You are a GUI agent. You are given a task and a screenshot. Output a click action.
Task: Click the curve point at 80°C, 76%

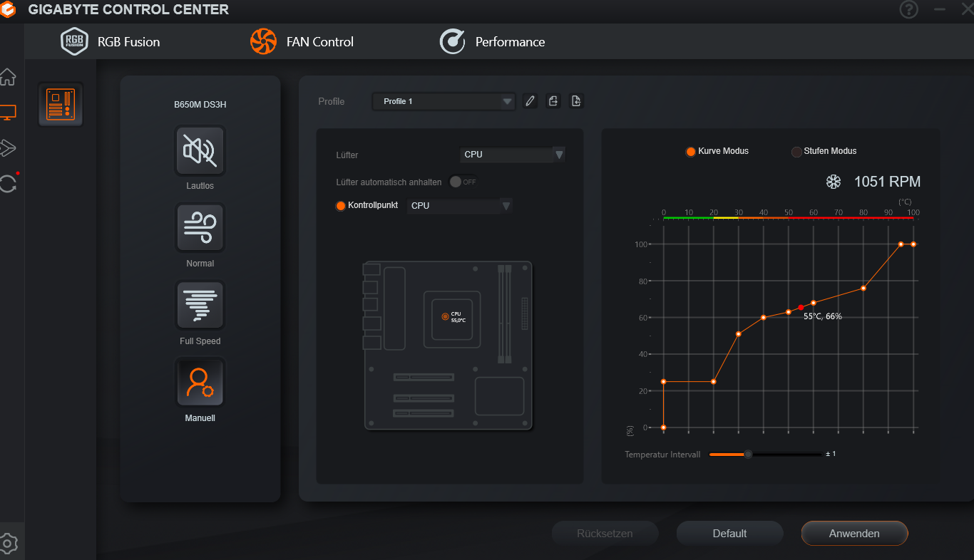[863, 289]
